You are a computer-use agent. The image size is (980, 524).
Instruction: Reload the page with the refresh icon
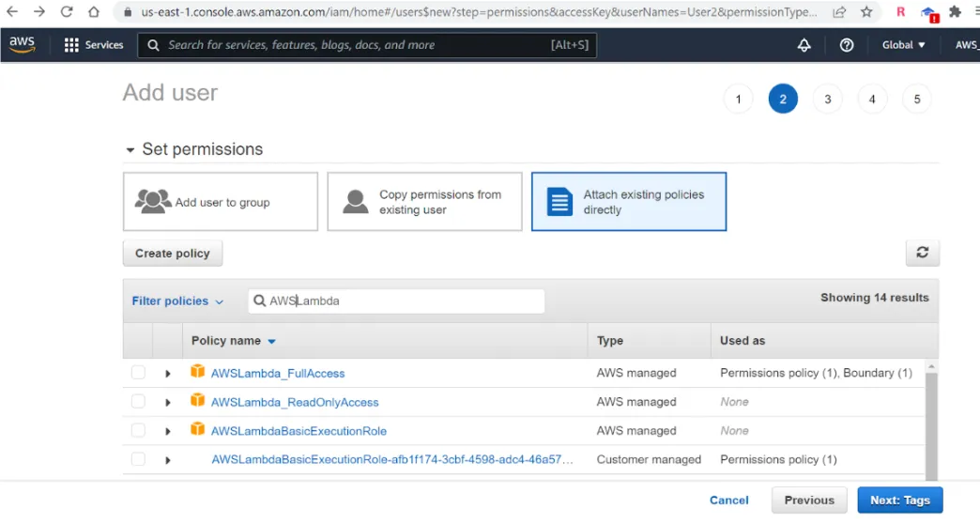pos(67,11)
